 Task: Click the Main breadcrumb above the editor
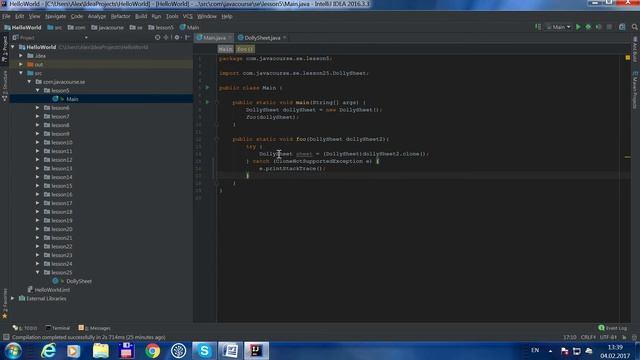point(225,49)
